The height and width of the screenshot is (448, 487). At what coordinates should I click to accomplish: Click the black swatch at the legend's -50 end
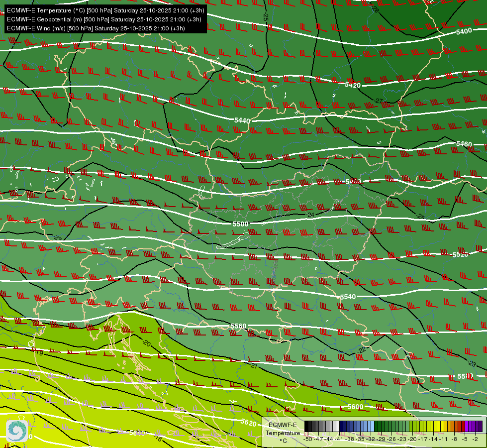(306, 427)
